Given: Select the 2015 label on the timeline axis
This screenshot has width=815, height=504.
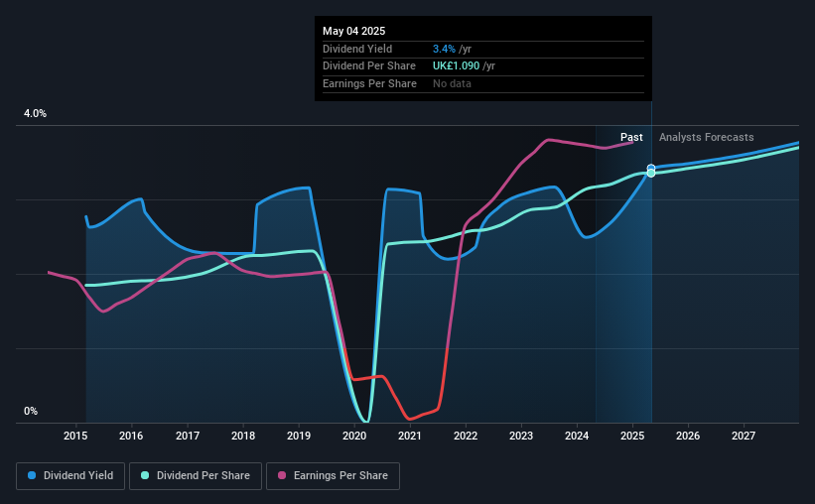Looking at the screenshot, I should [75, 436].
